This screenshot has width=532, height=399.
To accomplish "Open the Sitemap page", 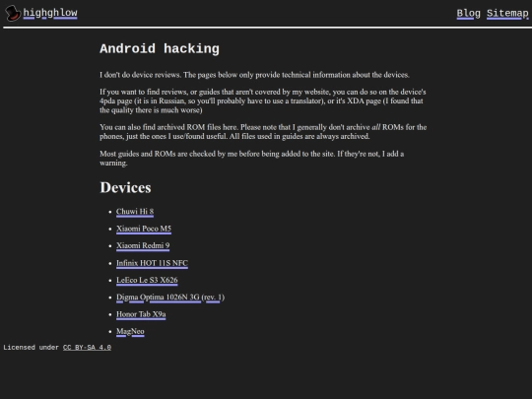I will click(507, 13).
